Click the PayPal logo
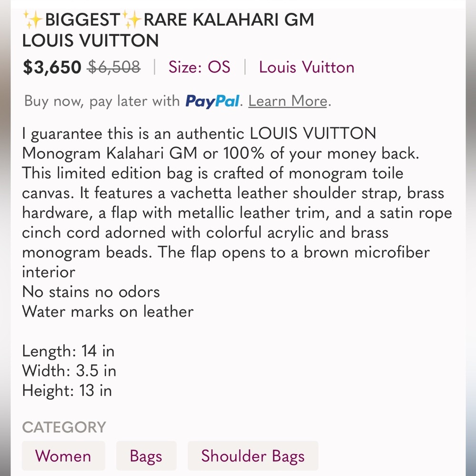Image resolution: width=476 pixels, height=476 pixels. pyautogui.click(x=212, y=101)
